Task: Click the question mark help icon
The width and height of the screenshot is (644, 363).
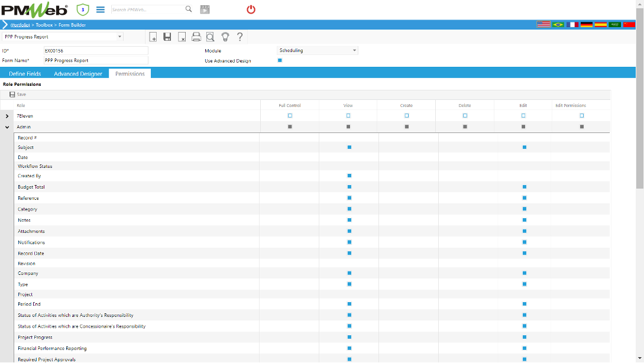Action: click(x=240, y=37)
